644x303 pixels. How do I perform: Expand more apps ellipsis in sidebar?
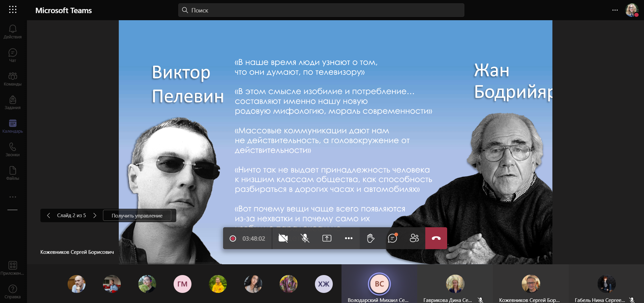pos(13,197)
